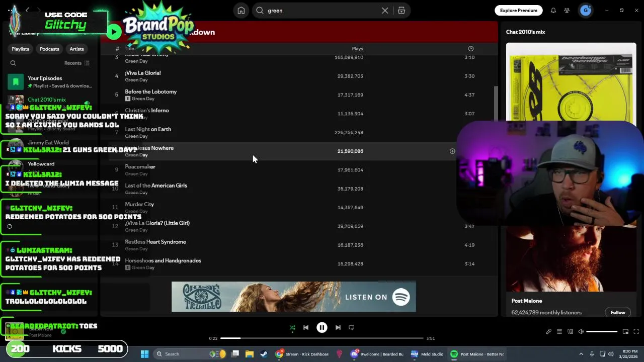Open Green Day link under Restless Heart Syndrome
The image size is (644, 362).
[136, 249]
